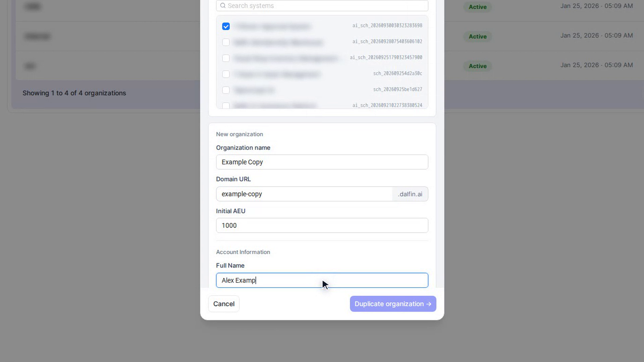Viewport: 644px width, 362px height.
Task: Click Showing 1 to 4 of 4 organizations
Action: pyautogui.click(x=74, y=93)
